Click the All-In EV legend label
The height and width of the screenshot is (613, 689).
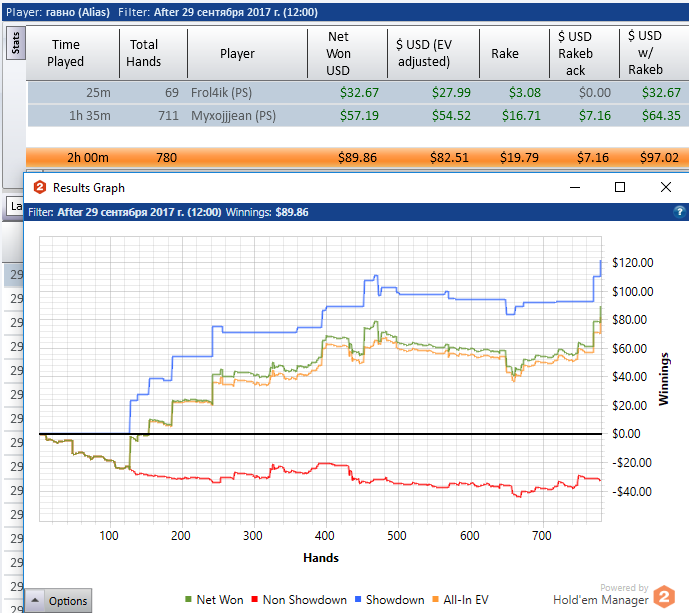click(466, 599)
